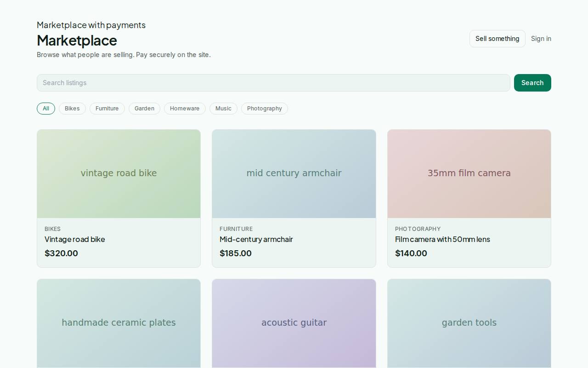588x368 pixels.
Task: Click the $185.00 price
Action: 236,253
